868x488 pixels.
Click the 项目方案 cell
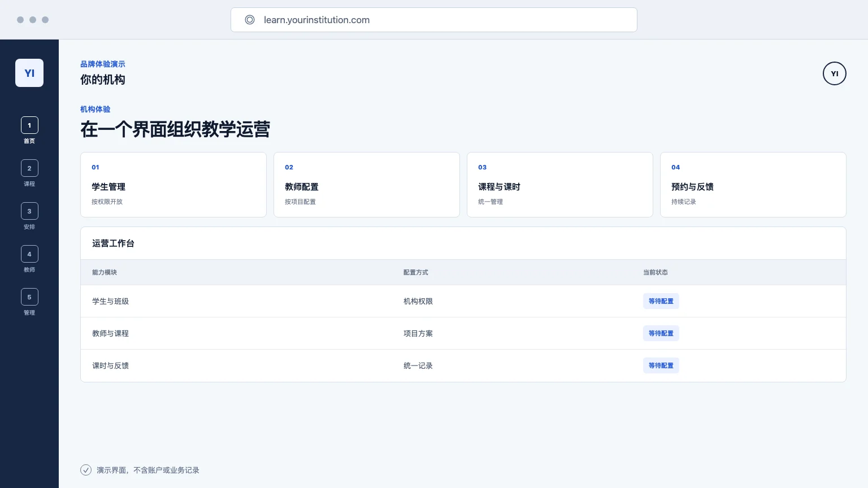pos(418,333)
